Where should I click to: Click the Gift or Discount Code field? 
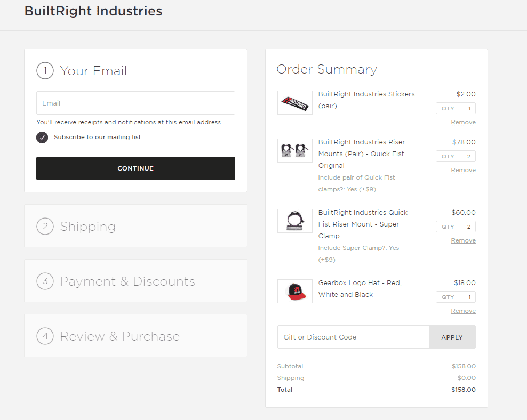point(353,337)
